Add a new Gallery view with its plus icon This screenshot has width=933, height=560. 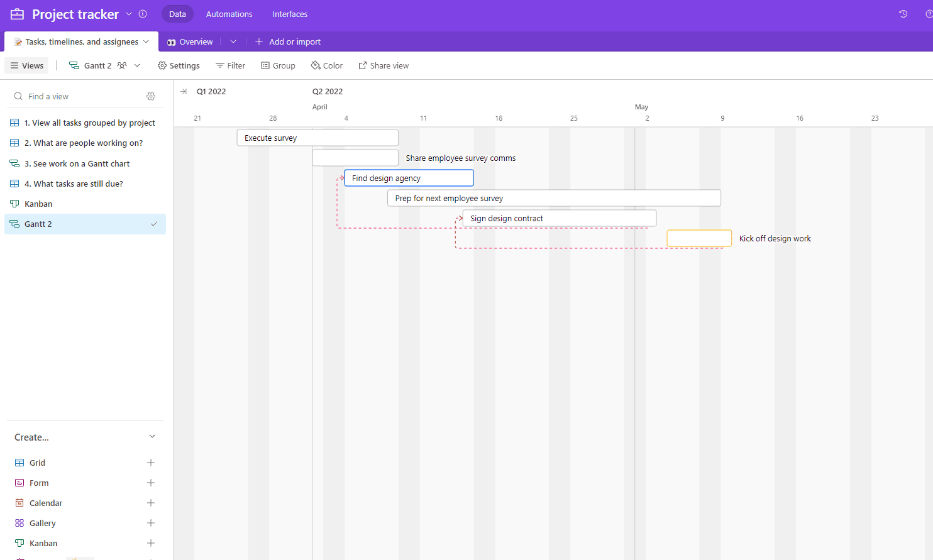(x=151, y=523)
